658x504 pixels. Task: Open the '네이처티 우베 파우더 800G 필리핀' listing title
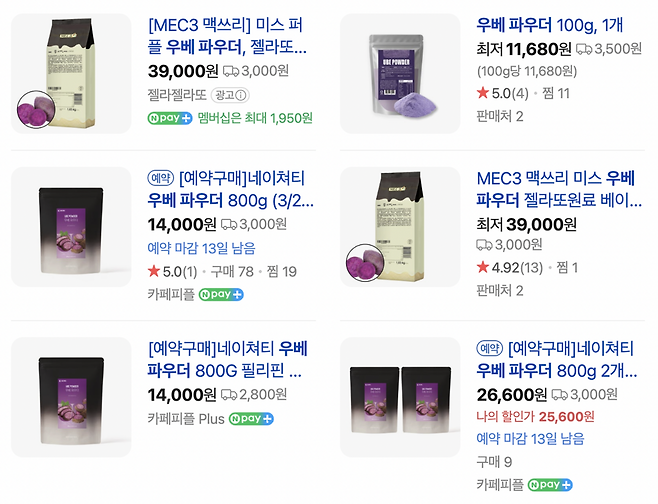pos(228,361)
